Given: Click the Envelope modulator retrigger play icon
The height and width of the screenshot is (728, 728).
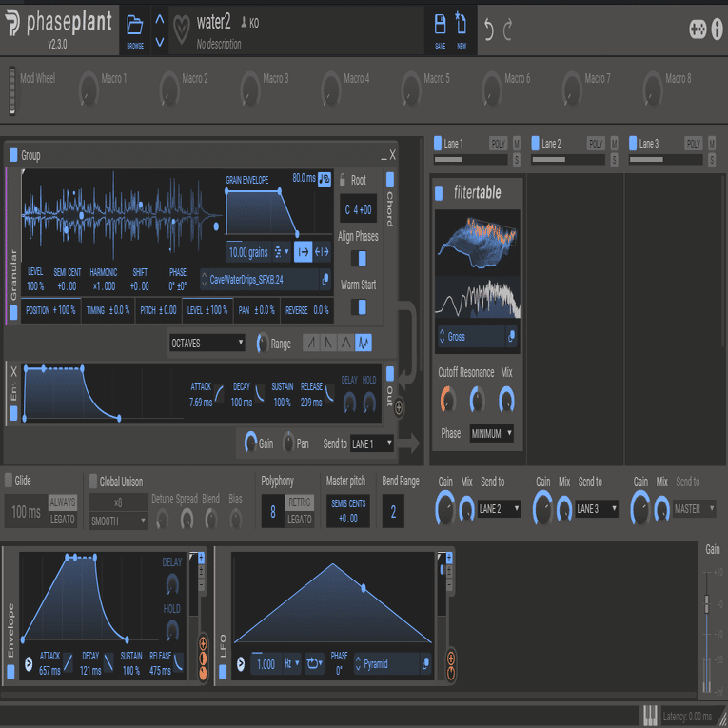Looking at the screenshot, I should pyautogui.click(x=29, y=663).
